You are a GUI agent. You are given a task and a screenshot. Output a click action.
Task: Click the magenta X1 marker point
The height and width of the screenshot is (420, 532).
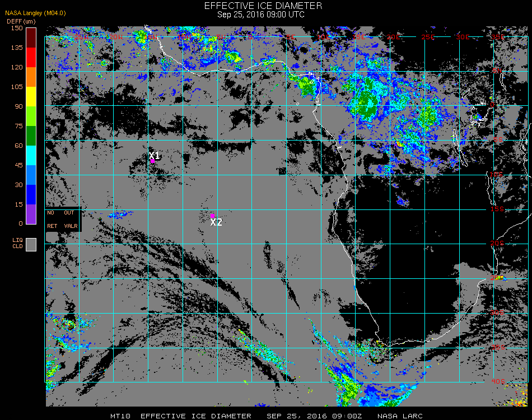(153, 161)
